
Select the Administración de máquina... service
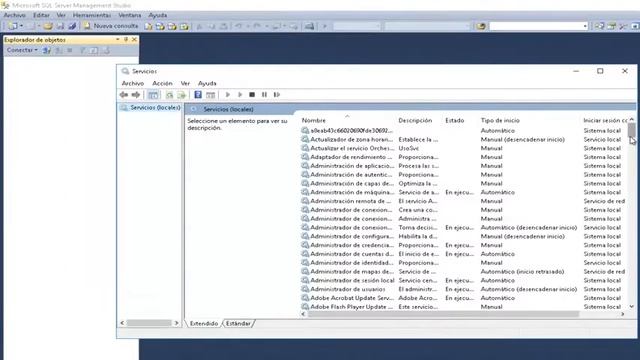coord(464,192)
